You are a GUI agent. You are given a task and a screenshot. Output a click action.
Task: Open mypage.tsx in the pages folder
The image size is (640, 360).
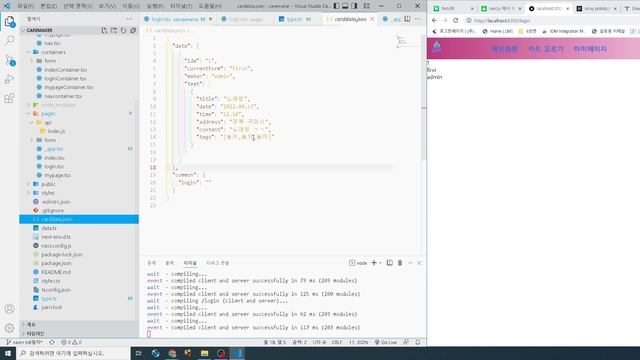point(57,175)
